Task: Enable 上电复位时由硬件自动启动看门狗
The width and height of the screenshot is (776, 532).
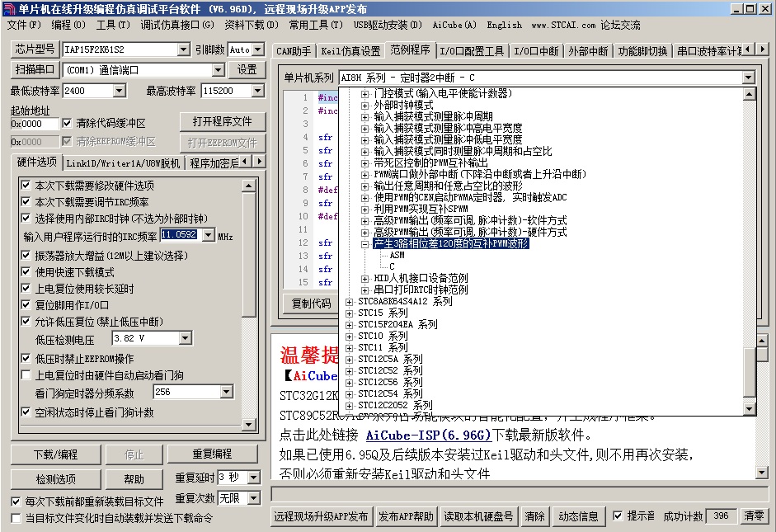Action: click(x=26, y=375)
